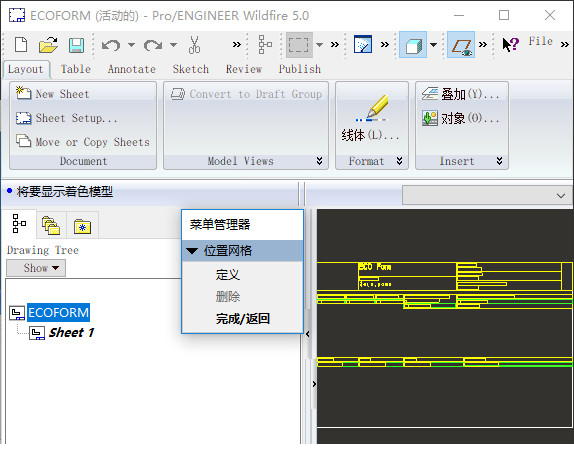Choose 定义 in menu manager

pyautogui.click(x=228, y=274)
